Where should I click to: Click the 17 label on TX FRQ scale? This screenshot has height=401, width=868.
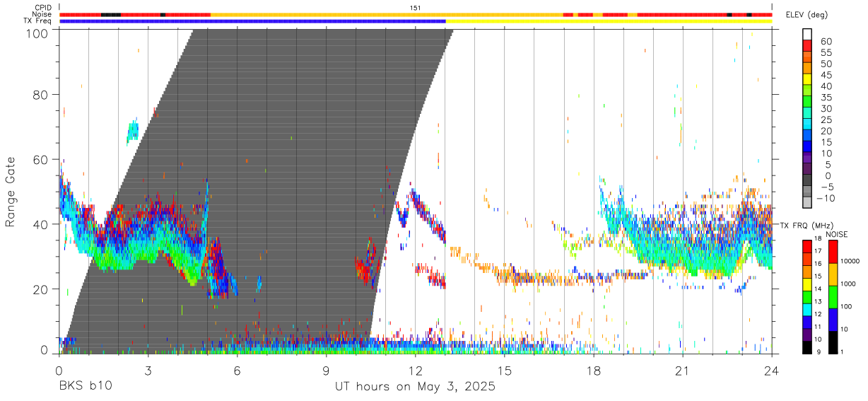(818, 251)
